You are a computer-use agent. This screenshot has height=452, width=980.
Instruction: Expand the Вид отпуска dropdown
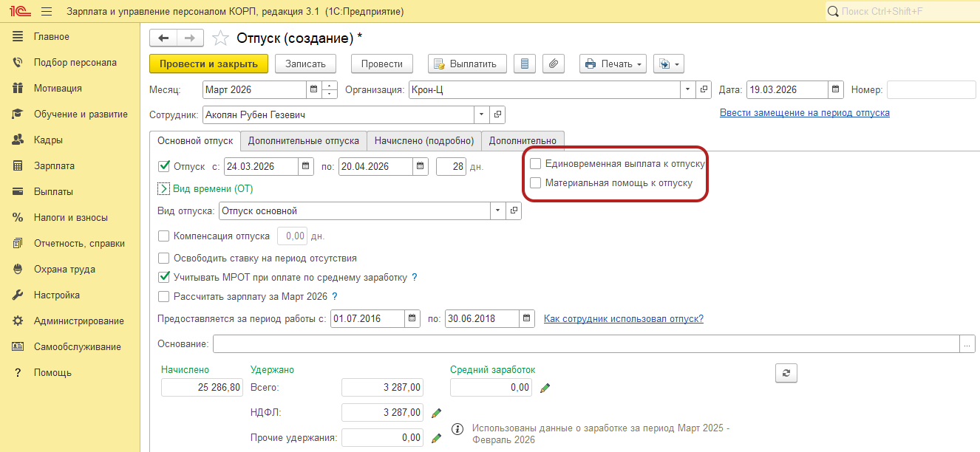pos(497,210)
